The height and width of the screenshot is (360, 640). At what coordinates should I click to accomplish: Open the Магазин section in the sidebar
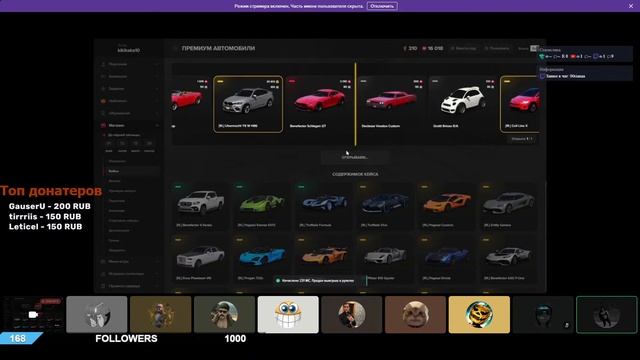click(117, 125)
